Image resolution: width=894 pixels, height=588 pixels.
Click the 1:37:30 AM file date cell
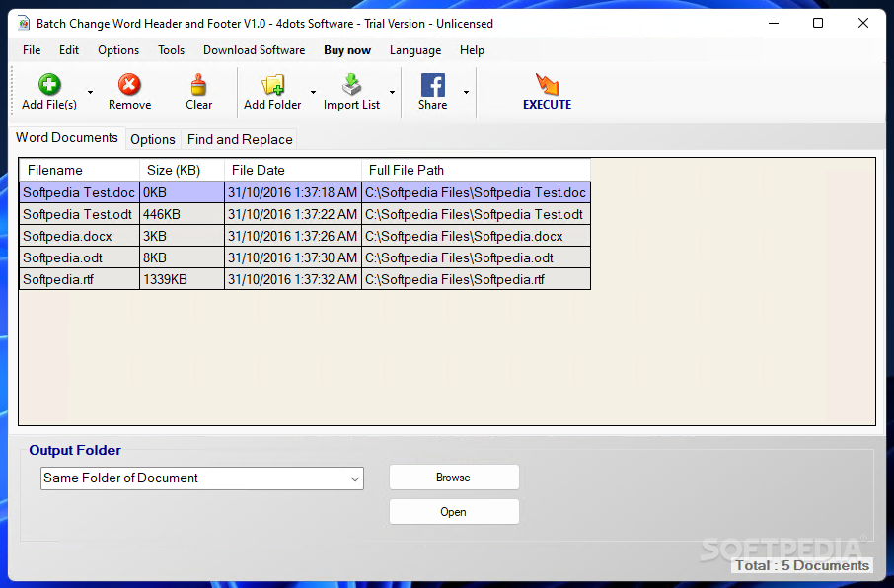293,257
